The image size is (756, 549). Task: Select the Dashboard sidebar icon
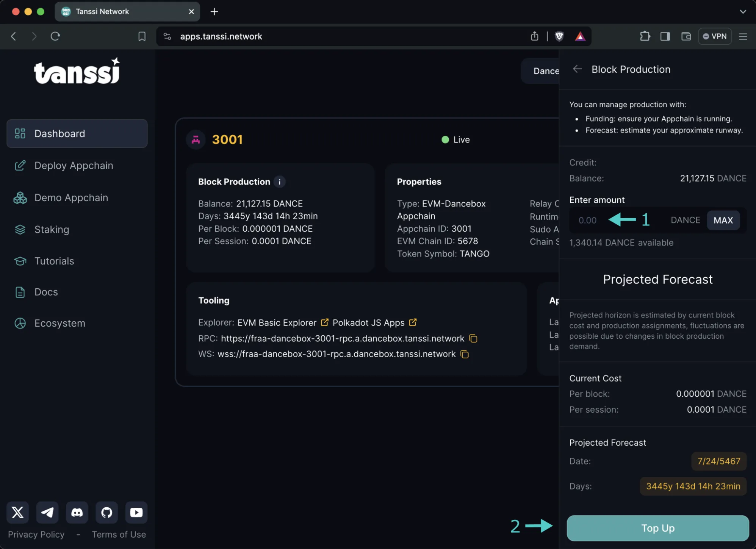point(20,133)
